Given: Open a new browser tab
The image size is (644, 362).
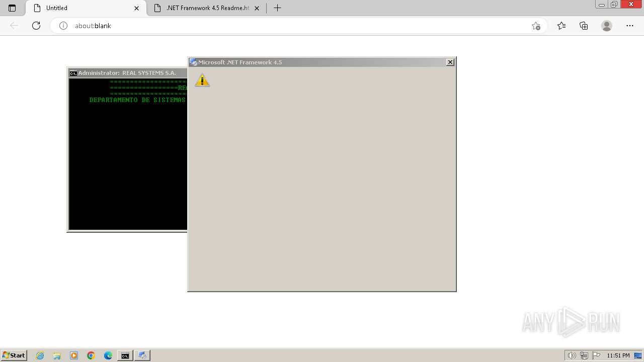Looking at the screenshot, I should (277, 8).
